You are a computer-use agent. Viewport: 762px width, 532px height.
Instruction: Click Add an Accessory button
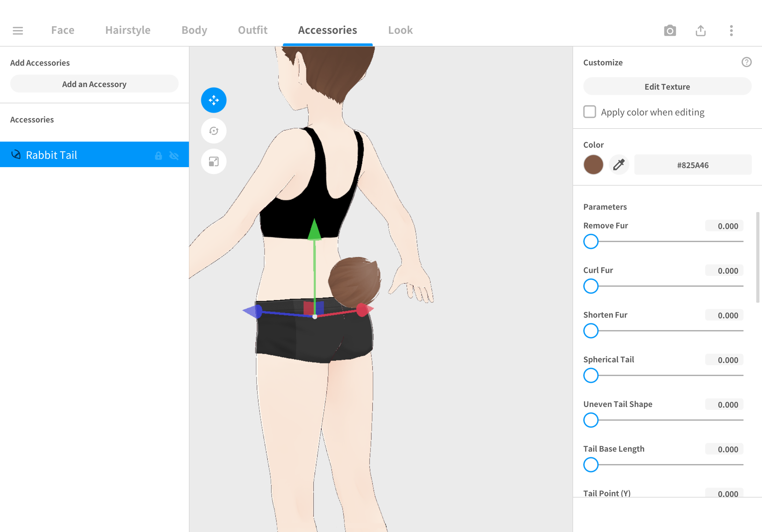pos(94,84)
